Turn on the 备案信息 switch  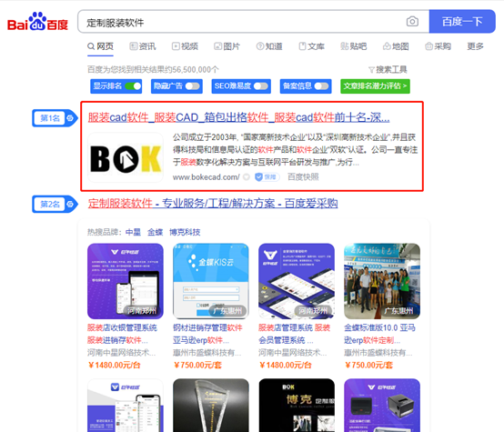(321, 86)
